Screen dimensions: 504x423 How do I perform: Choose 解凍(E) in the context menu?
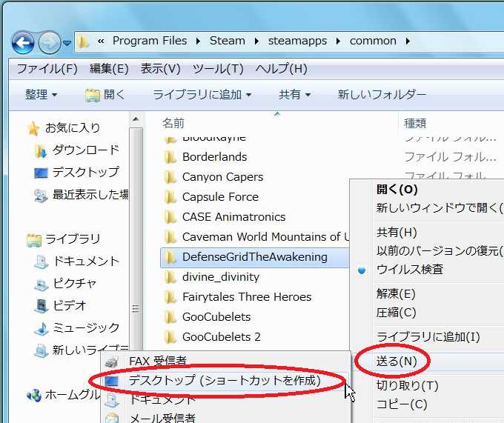click(x=396, y=293)
